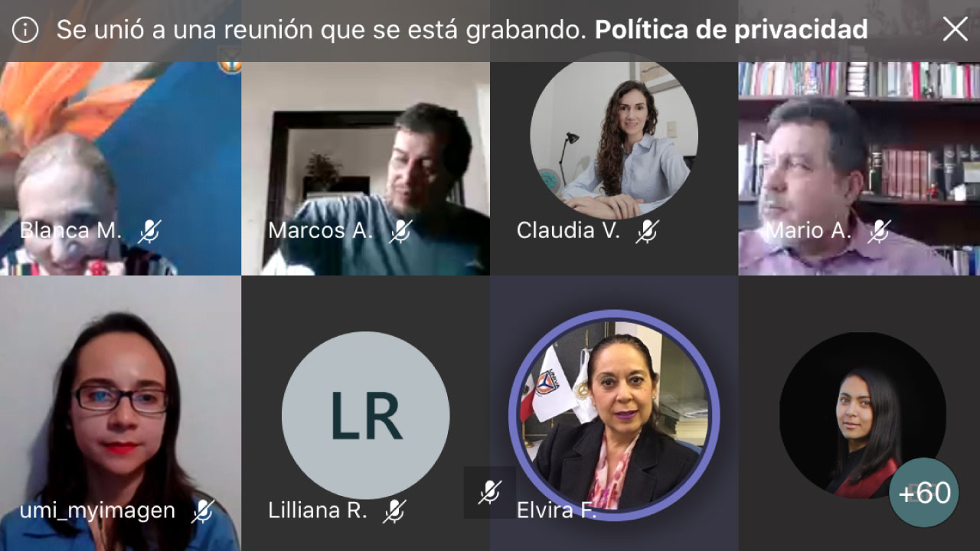Select Blanca M.'s video tile
This screenshot has width=980, height=551.
click(x=120, y=168)
